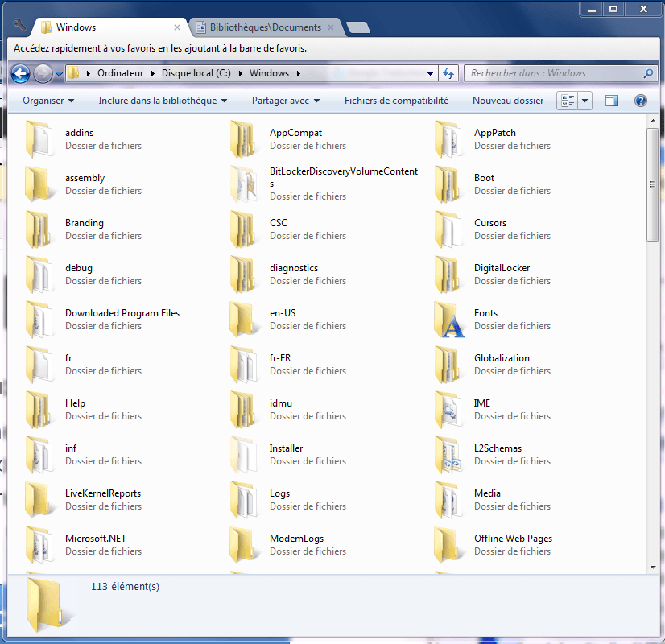Select the assembly folder icon
665x644 pixels.
(39, 184)
